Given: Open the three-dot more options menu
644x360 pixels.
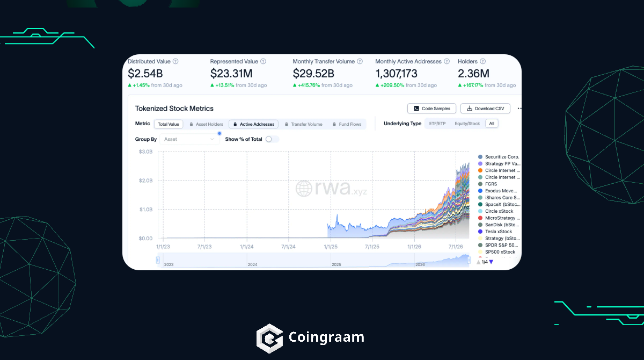Looking at the screenshot, I should [519, 109].
